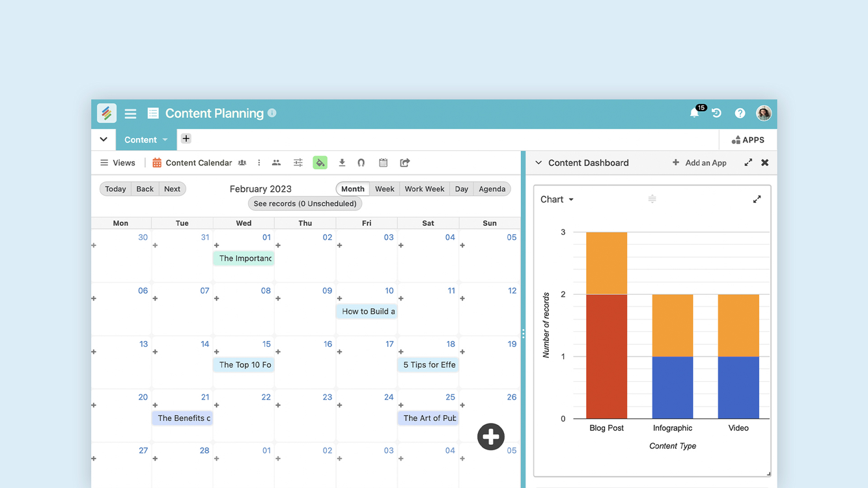Open the hamburger menu in header
This screenshot has width=868, height=488.
pyautogui.click(x=130, y=113)
